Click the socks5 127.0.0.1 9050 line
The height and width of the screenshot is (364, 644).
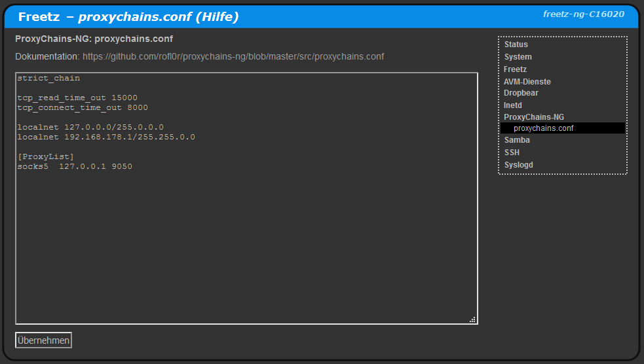[75, 167]
